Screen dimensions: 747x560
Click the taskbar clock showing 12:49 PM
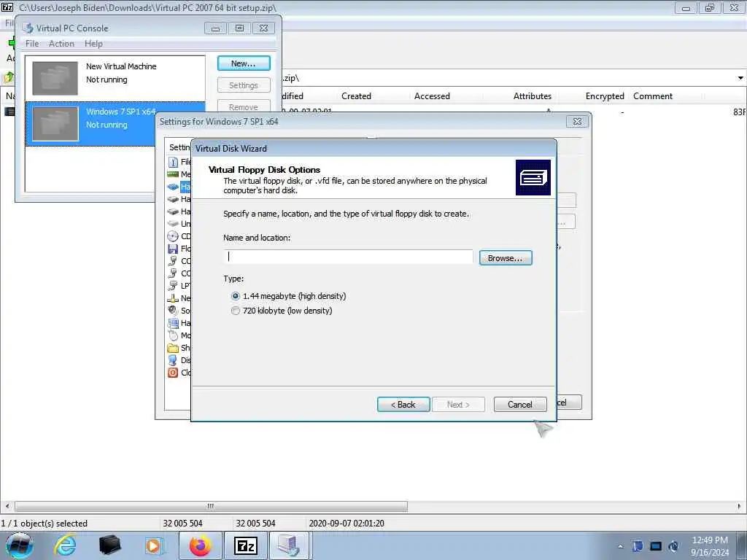point(709,546)
